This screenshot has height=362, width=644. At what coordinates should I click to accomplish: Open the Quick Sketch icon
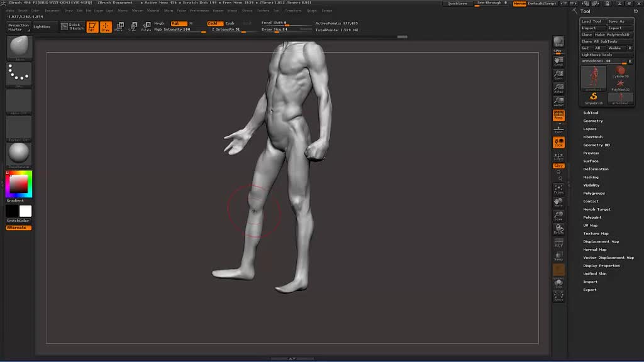tap(72, 26)
